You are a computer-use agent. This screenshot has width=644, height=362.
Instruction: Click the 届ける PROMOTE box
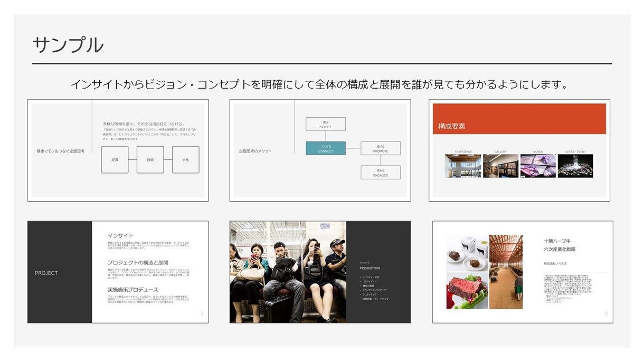click(381, 148)
